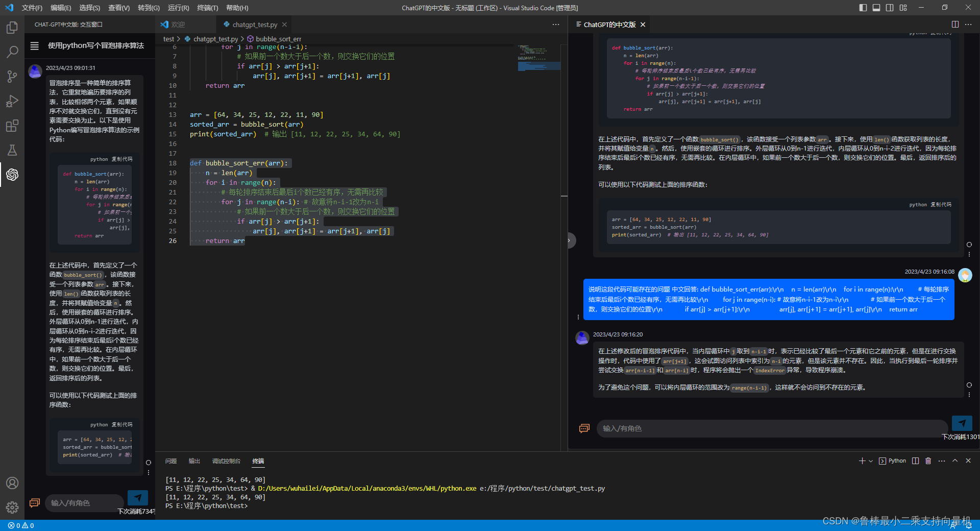Image resolution: width=980 pixels, height=531 pixels.
Task: Open the Testing flask view
Action: click(x=12, y=150)
